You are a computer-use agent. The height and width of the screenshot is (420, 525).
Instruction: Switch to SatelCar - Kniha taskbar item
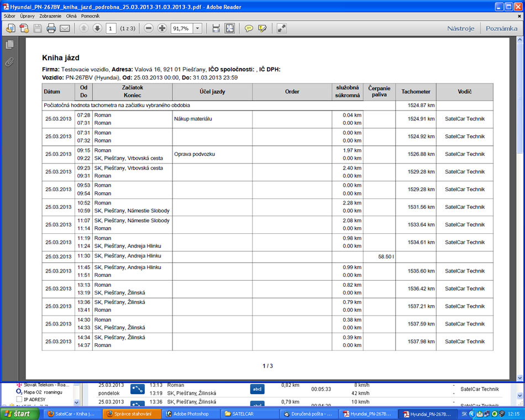72,414
